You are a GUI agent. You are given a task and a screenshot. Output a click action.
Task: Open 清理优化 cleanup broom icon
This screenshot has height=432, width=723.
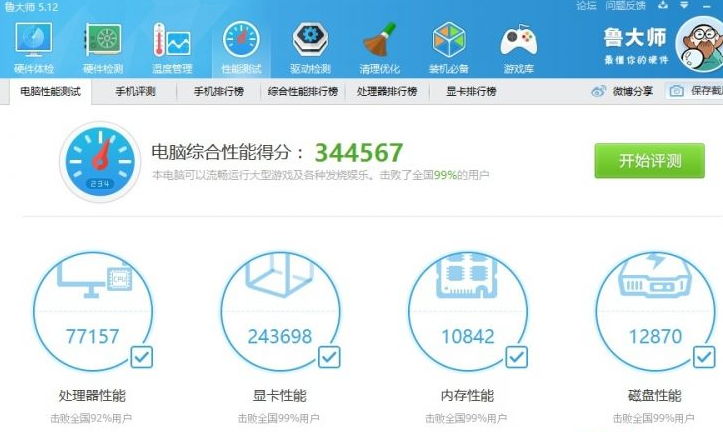pyautogui.click(x=379, y=40)
